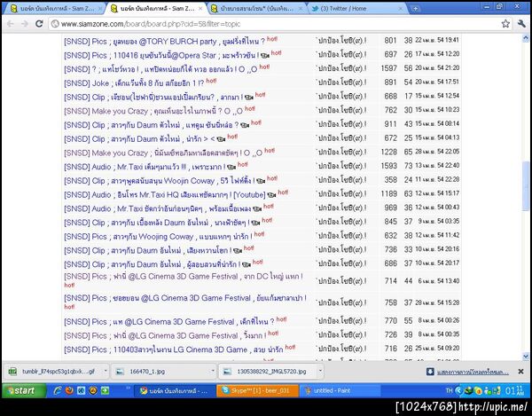This screenshot has height=416, width=532.
Task: Reload the Siamzone page
Action: 39,24
